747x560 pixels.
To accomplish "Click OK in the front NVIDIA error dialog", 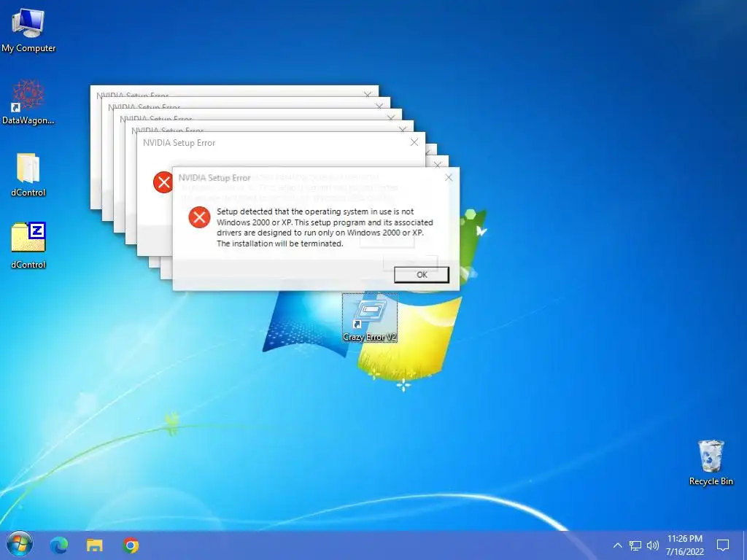I will click(x=422, y=275).
